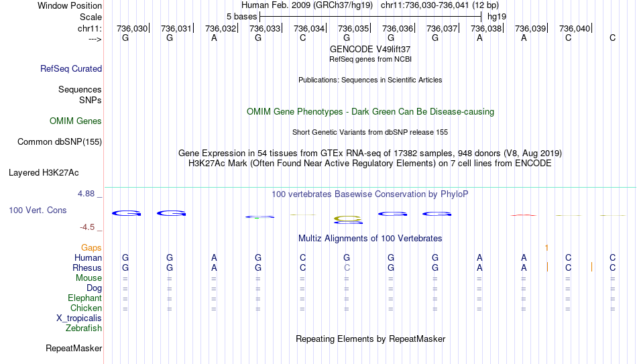Click the SNPs track label
The image size is (637, 364).
click(91, 100)
